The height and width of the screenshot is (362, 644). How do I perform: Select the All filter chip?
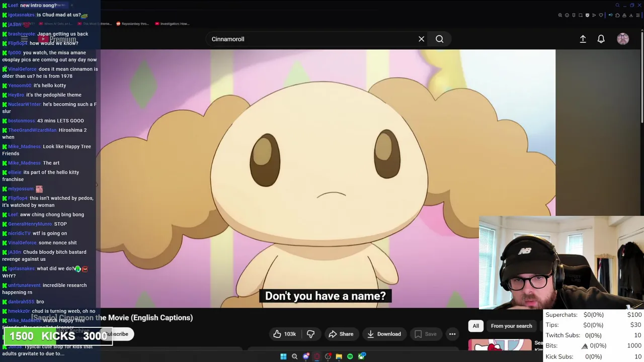point(475,326)
